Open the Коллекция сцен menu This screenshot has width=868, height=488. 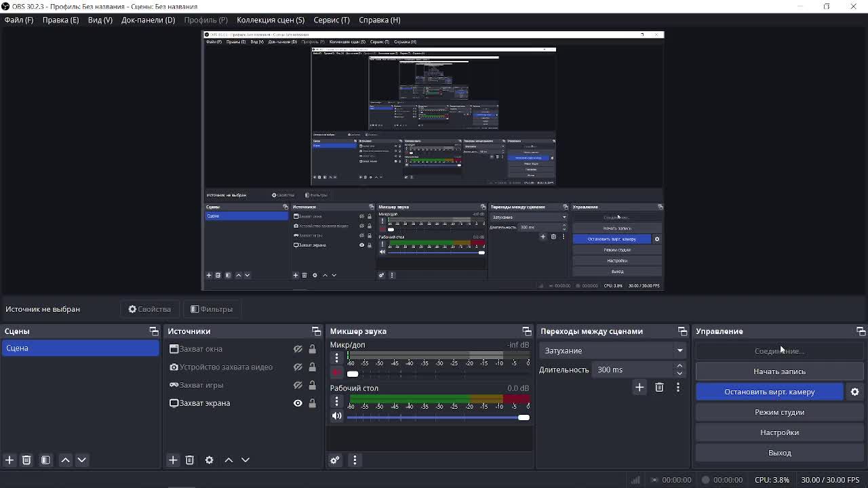click(x=271, y=20)
